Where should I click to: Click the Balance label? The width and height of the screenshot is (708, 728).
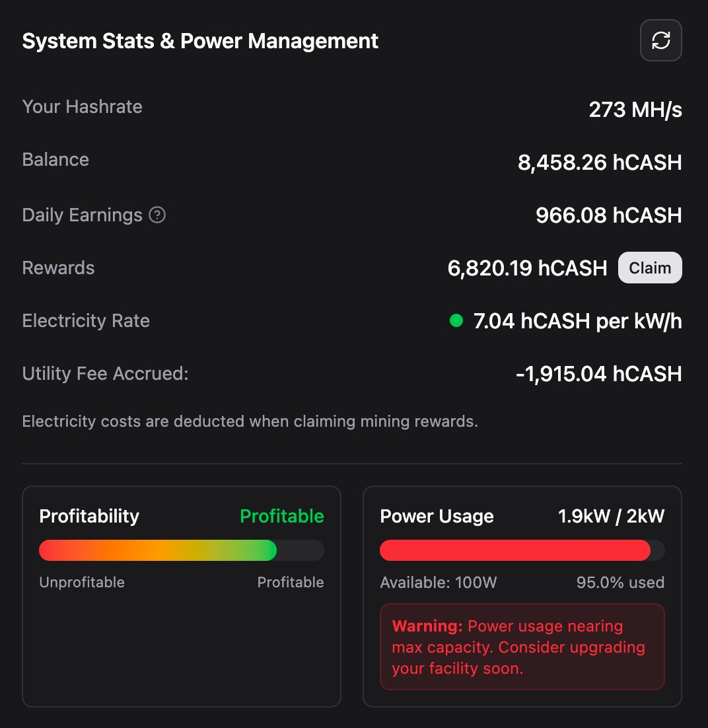(x=55, y=160)
